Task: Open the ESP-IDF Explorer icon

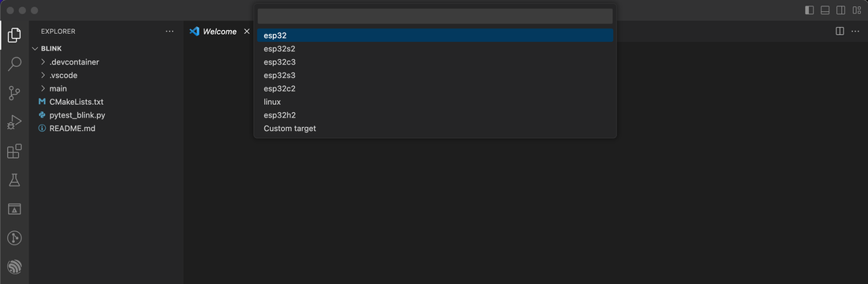Action: 14,267
